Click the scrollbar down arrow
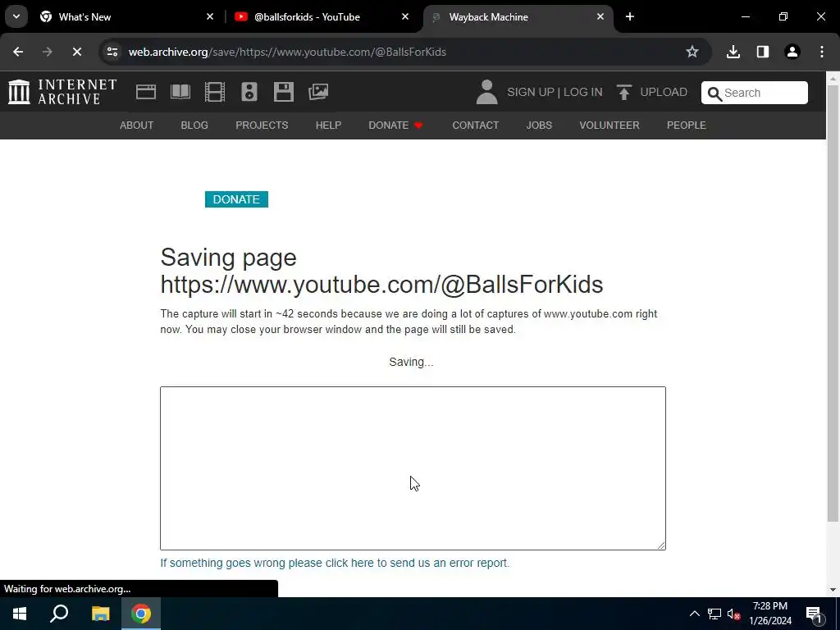Viewport: 840px width, 630px height. (833, 590)
